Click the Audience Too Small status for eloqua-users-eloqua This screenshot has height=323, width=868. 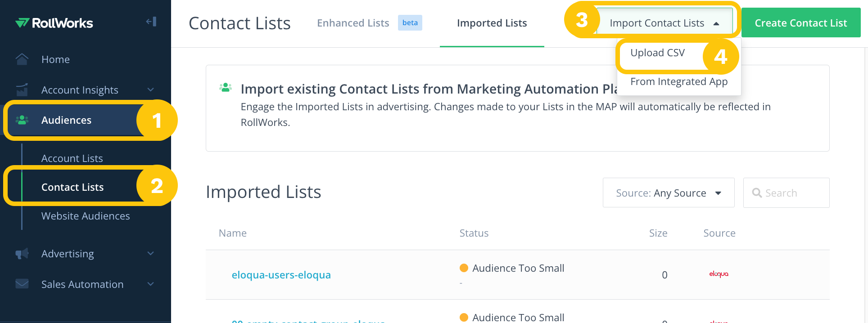click(518, 268)
